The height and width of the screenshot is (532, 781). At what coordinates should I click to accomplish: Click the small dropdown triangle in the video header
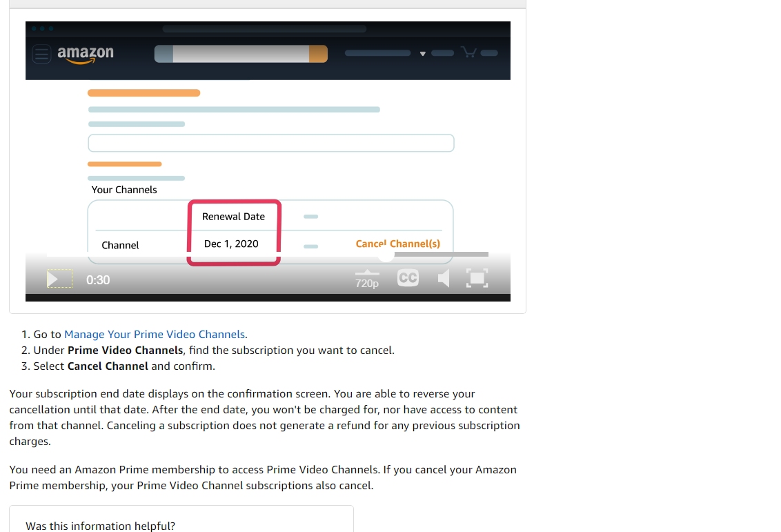point(422,54)
